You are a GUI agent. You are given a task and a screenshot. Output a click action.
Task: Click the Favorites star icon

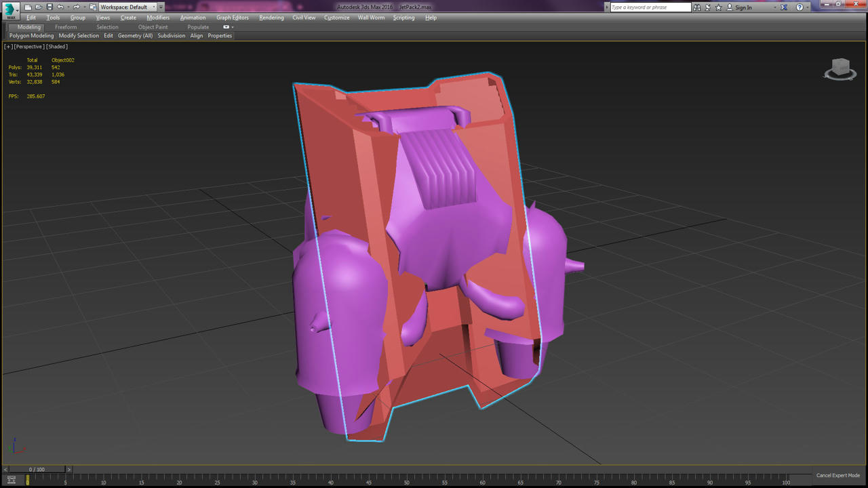(x=719, y=7)
